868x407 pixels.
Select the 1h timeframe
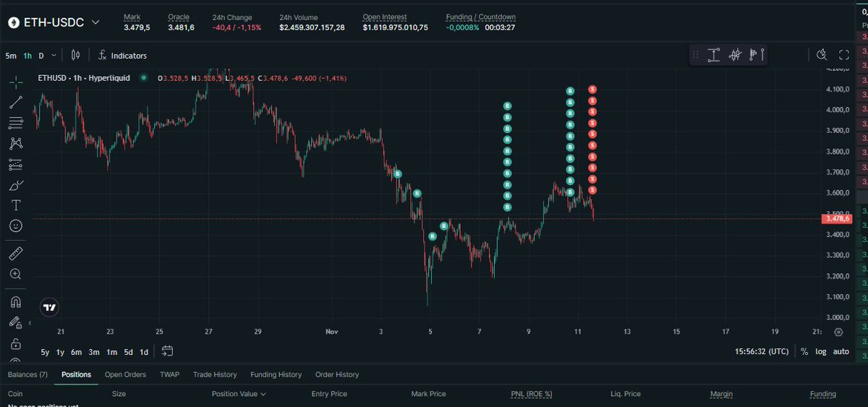[x=27, y=56]
